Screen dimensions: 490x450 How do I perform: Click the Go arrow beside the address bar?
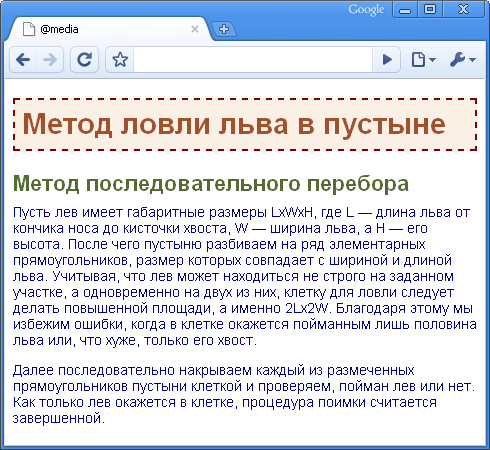click(x=387, y=60)
